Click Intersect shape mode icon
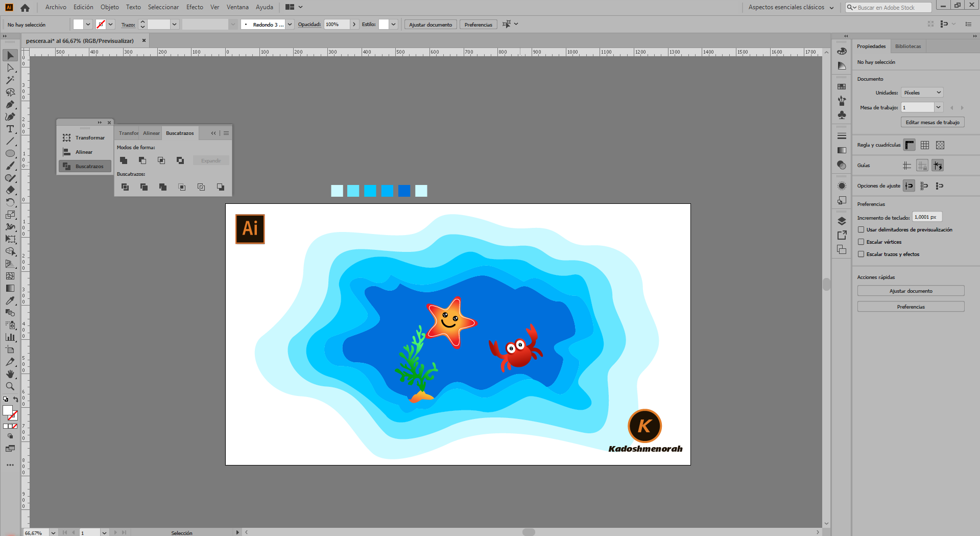The height and width of the screenshot is (536, 980). coord(161,160)
